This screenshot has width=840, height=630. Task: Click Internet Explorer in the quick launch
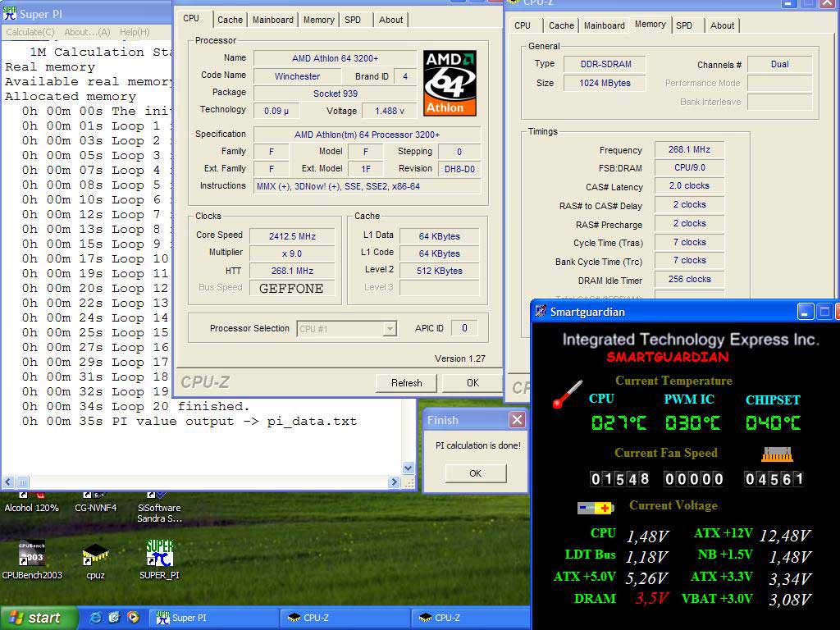pos(96,618)
